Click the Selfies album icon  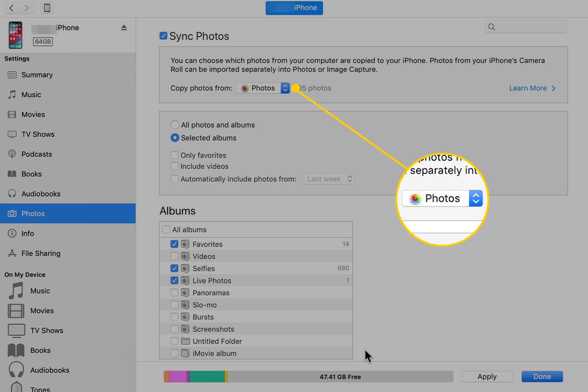[x=185, y=269]
